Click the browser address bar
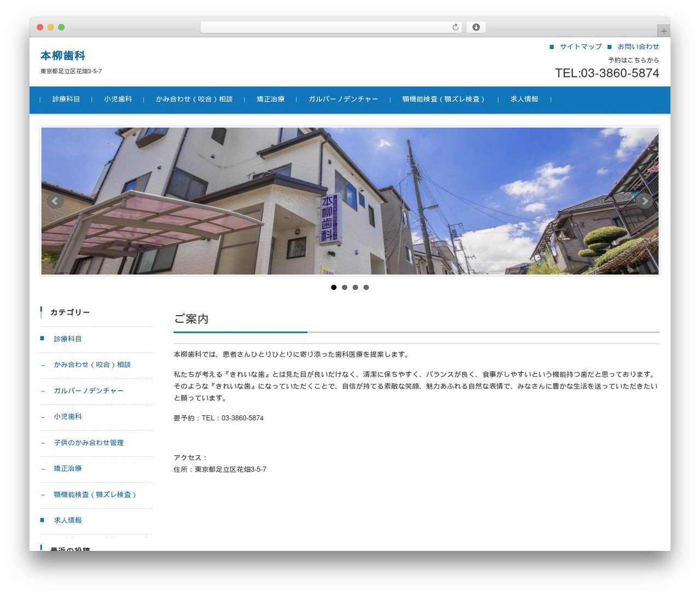The image size is (700, 593). tap(331, 27)
